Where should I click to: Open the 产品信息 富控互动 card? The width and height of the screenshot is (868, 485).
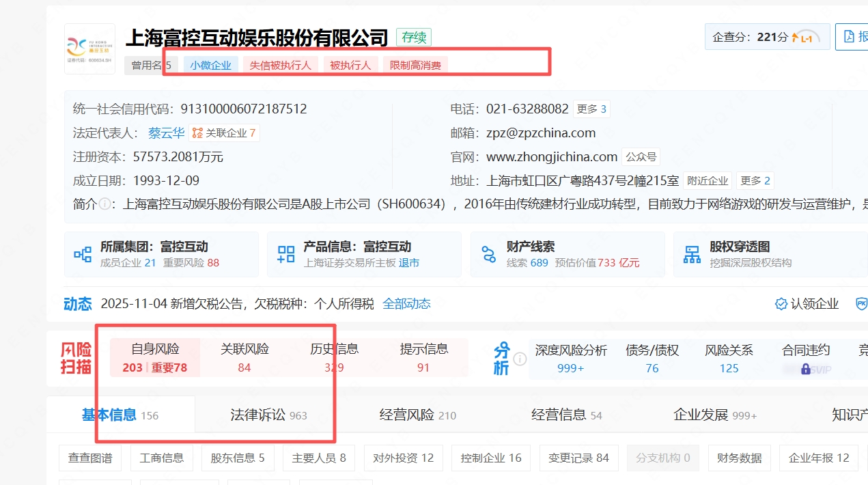coord(364,254)
